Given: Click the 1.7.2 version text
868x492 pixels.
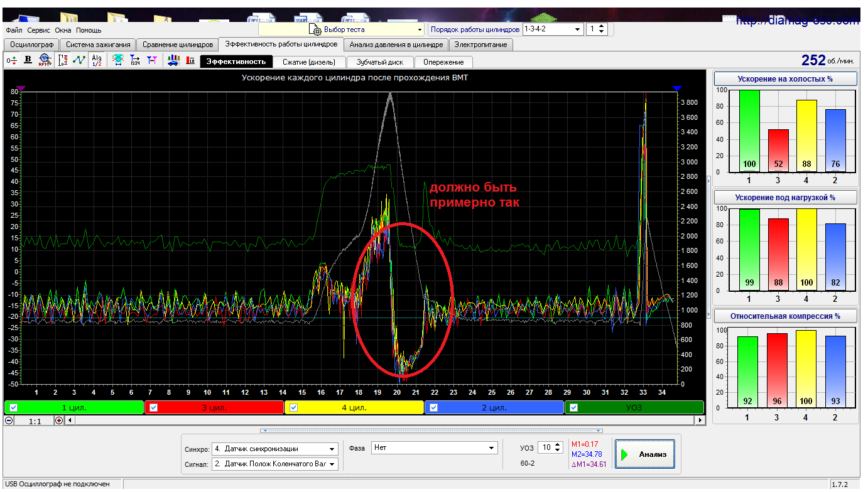Looking at the screenshot, I should point(840,484).
